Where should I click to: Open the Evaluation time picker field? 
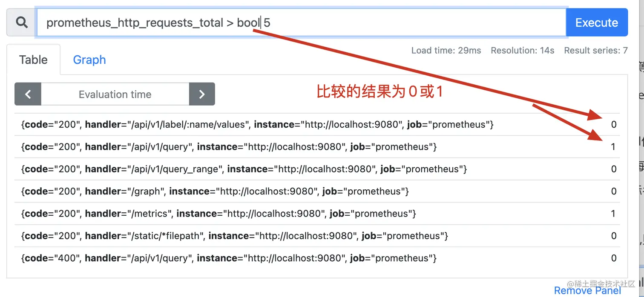point(114,94)
